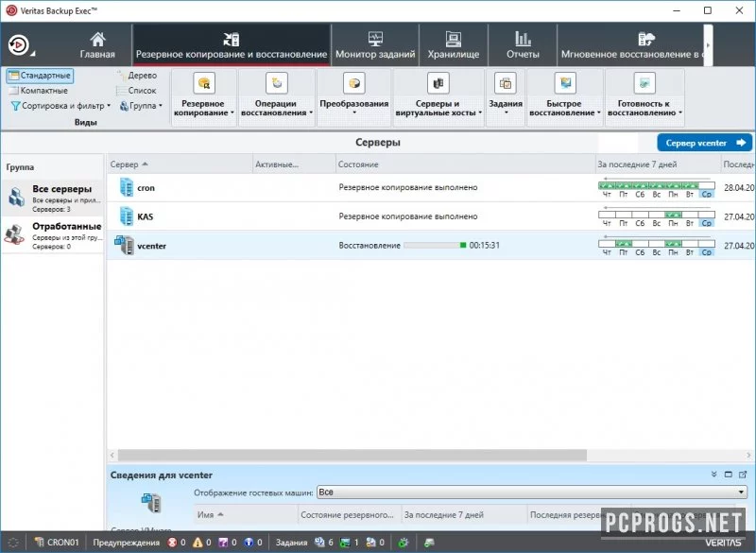This screenshot has width=756, height=553.
Task: Click the server connection icon in status bar
Action: point(429,543)
